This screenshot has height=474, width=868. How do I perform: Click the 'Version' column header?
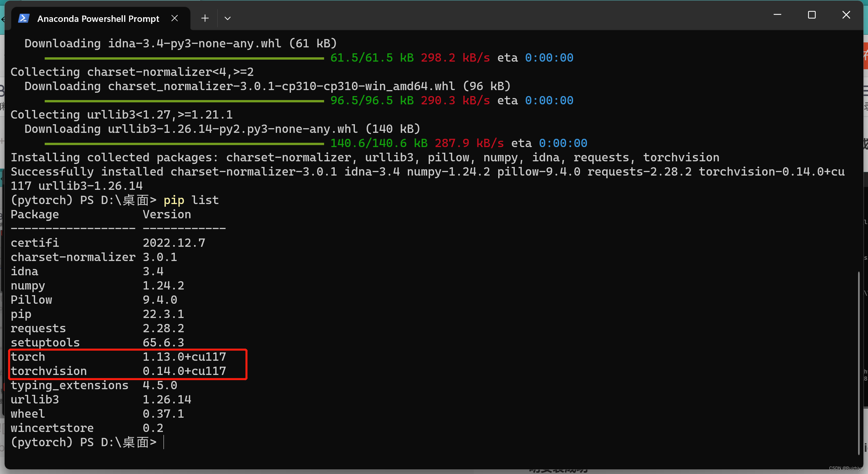167,214
